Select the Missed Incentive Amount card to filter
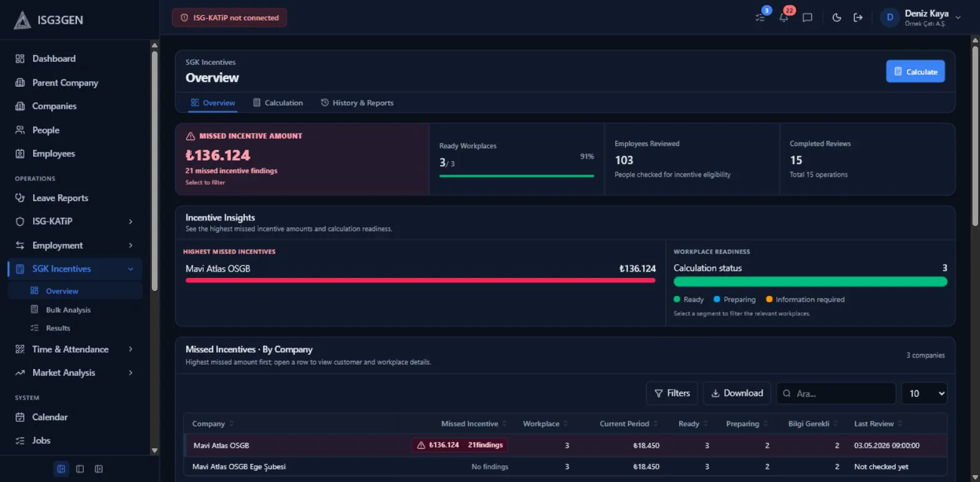 [x=302, y=159]
